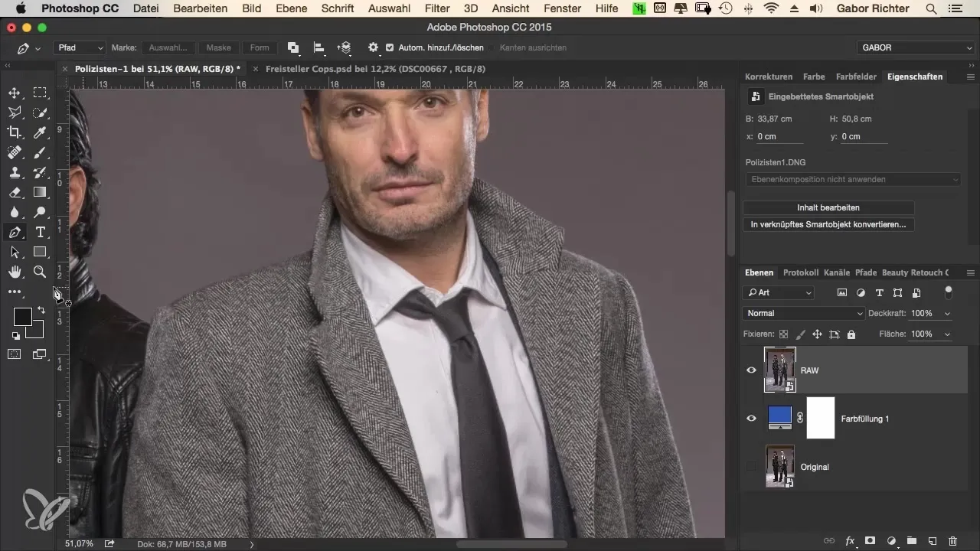
Task: Select the Type tool
Action: [40, 232]
